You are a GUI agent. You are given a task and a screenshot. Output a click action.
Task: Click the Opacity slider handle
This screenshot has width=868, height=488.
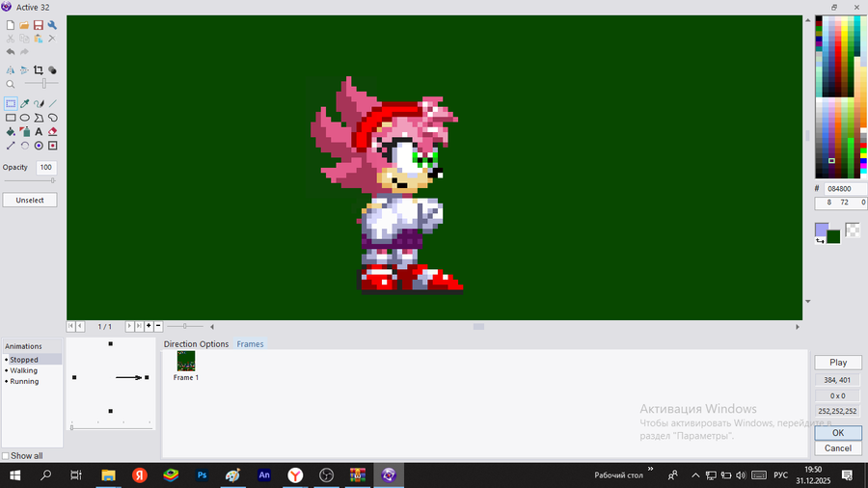click(x=53, y=180)
